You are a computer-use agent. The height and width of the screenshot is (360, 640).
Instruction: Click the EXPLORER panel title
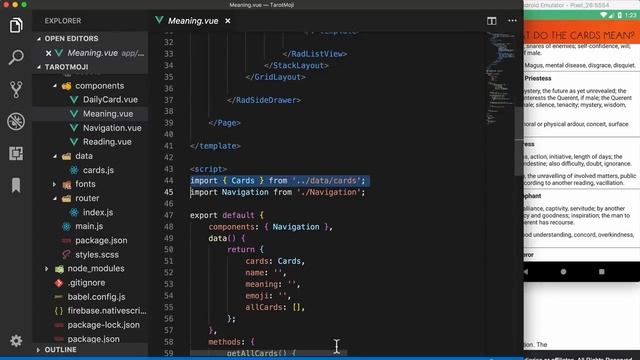(x=63, y=21)
